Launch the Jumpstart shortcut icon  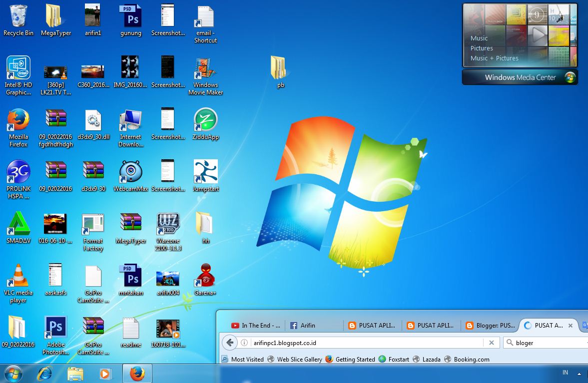[205, 171]
